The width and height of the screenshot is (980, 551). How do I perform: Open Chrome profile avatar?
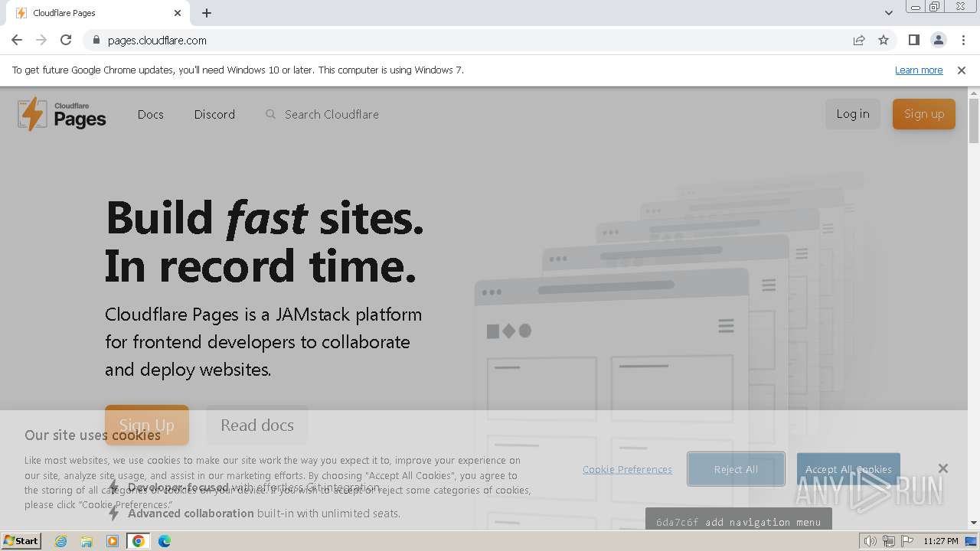pyautogui.click(x=939, y=40)
